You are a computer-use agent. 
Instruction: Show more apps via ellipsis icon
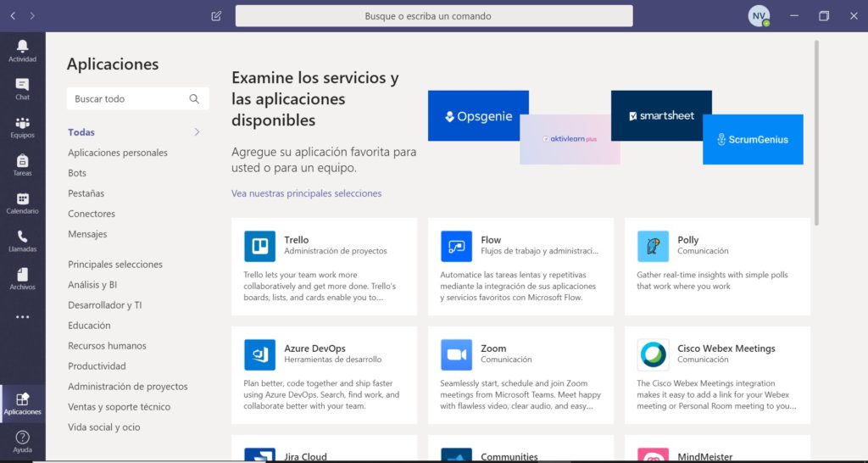click(22, 317)
